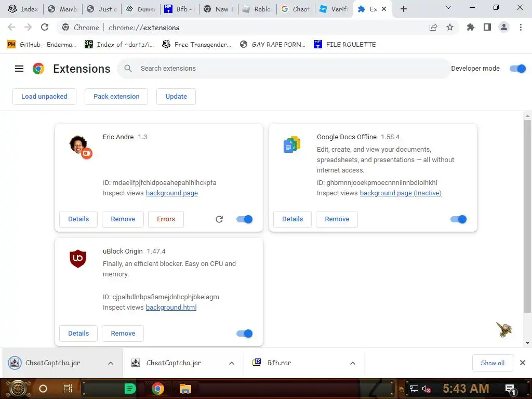Click the Chrome logo beside Extensions title

click(38, 69)
